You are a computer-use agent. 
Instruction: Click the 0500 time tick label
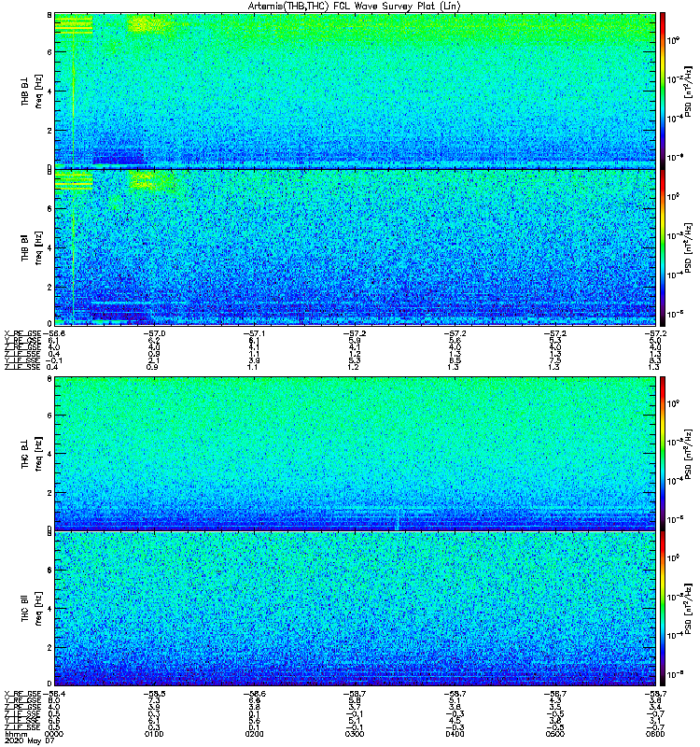point(555,734)
